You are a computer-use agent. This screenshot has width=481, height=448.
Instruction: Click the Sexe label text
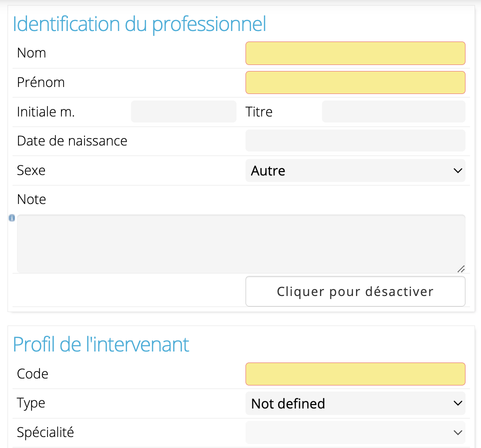click(31, 170)
